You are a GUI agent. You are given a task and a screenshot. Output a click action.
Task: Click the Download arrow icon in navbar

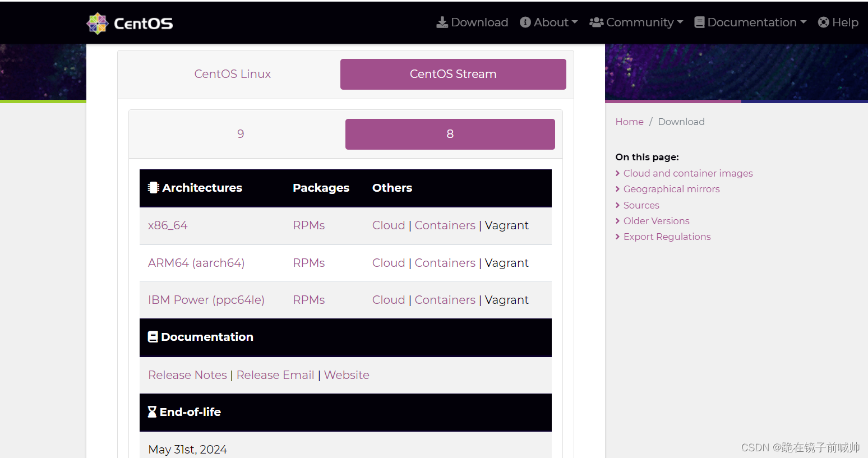[x=442, y=22]
